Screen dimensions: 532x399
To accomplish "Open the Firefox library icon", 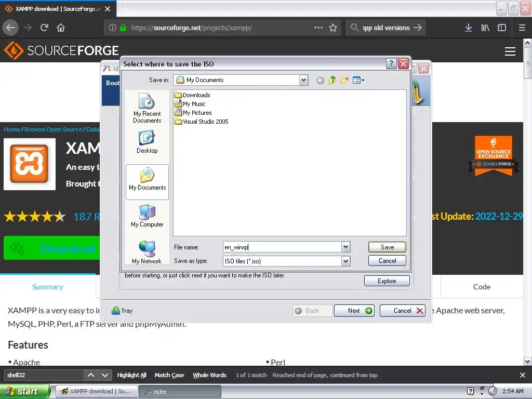I will click(485, 28).
